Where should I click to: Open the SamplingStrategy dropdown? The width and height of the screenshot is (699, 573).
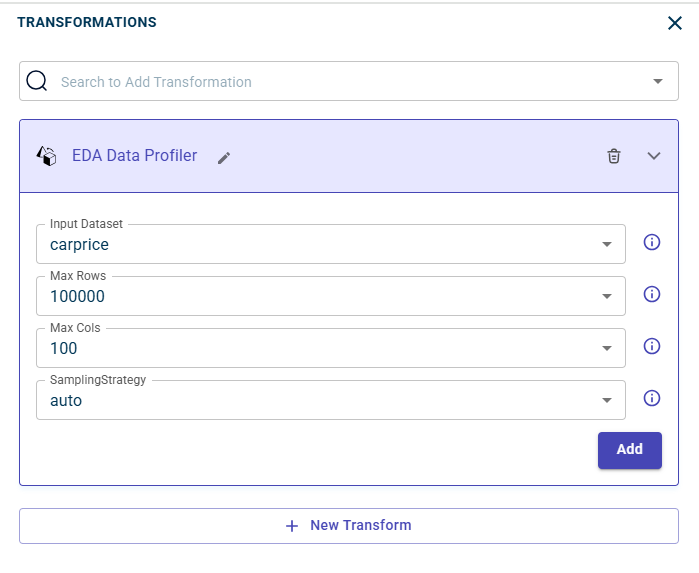[x=607, y=400]
